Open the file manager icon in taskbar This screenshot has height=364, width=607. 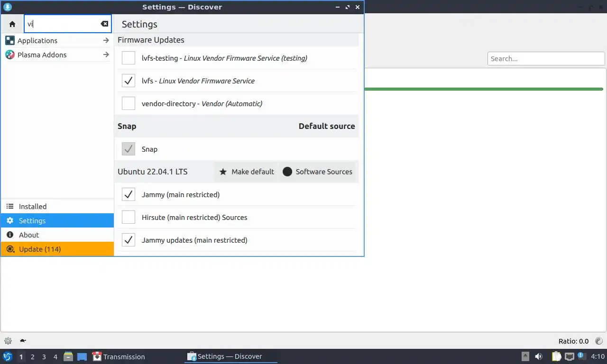click(68, 356)
